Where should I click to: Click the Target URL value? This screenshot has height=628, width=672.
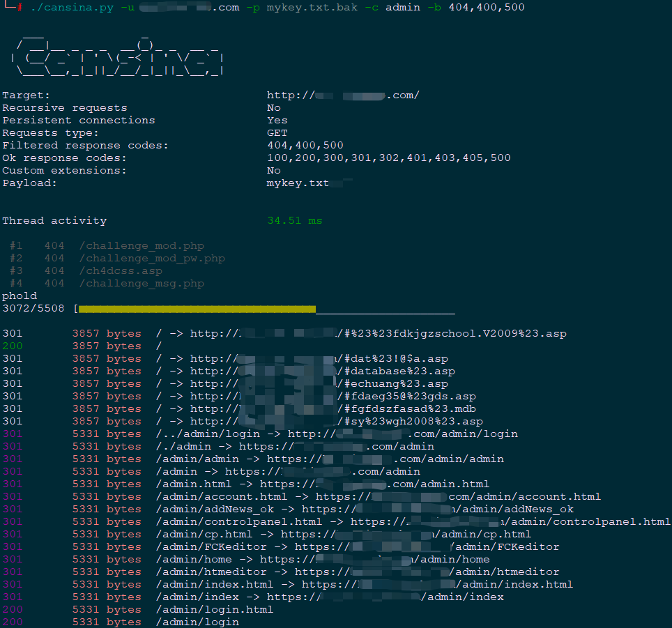343,95
